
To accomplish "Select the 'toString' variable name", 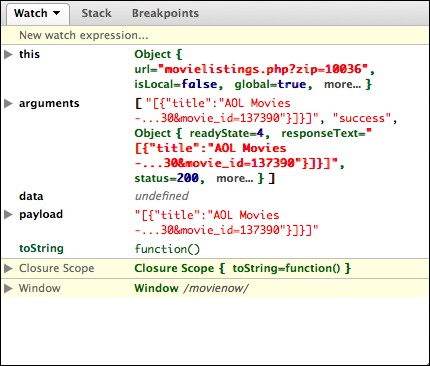I will [41, 248].
